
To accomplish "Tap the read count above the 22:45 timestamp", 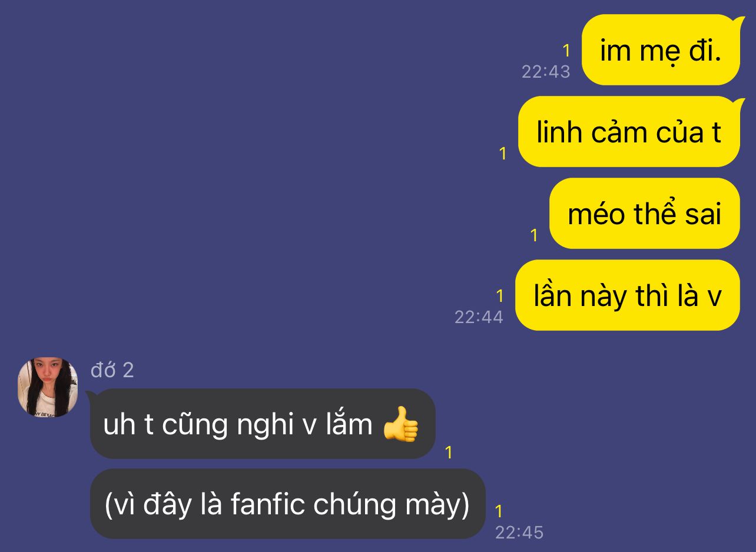I will [499, 511].
